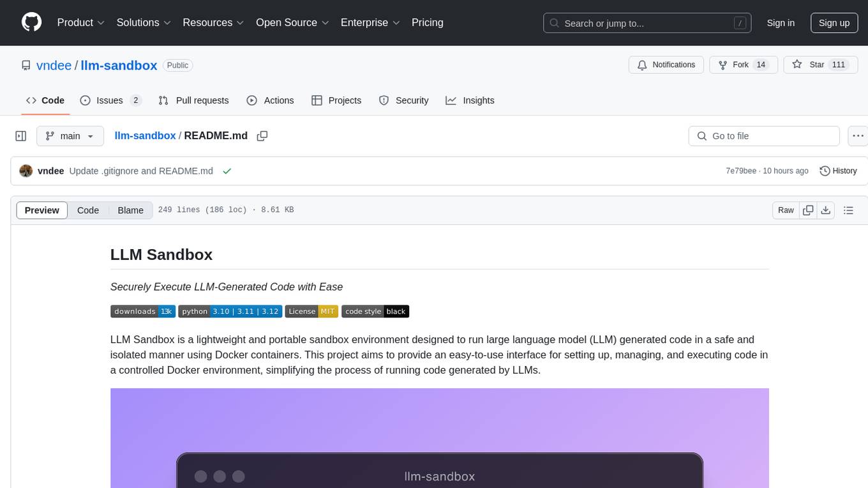Open the llm-sandbox repository title link

coord(119,65)
